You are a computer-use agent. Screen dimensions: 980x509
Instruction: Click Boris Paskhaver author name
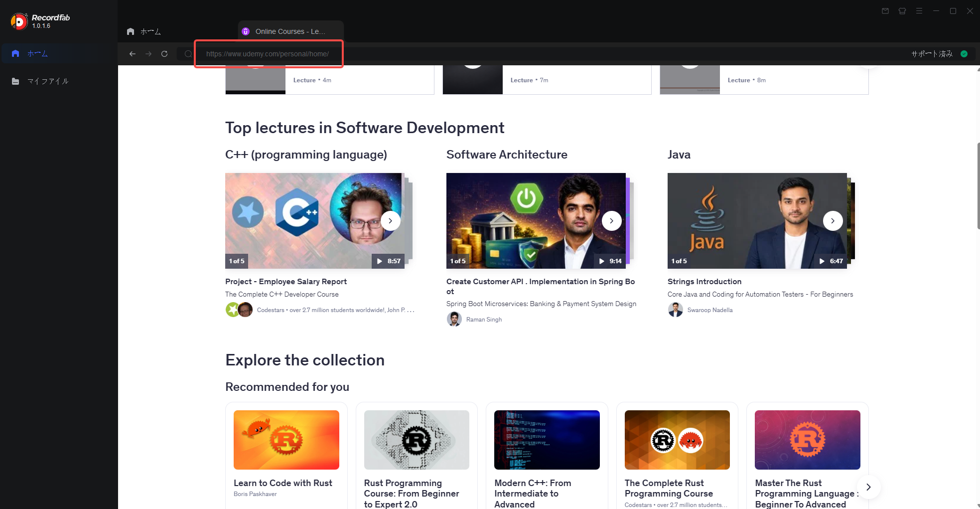pos(255,494)
